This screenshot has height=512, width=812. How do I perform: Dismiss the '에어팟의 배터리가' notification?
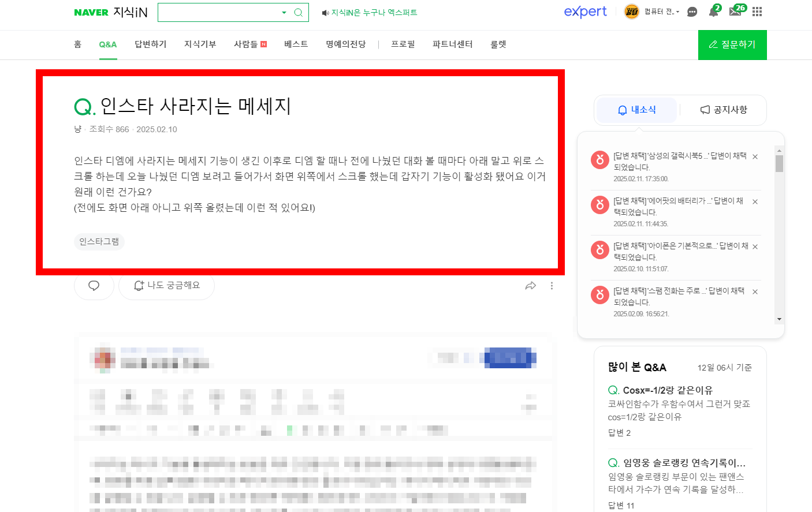[x=755, y=202]
